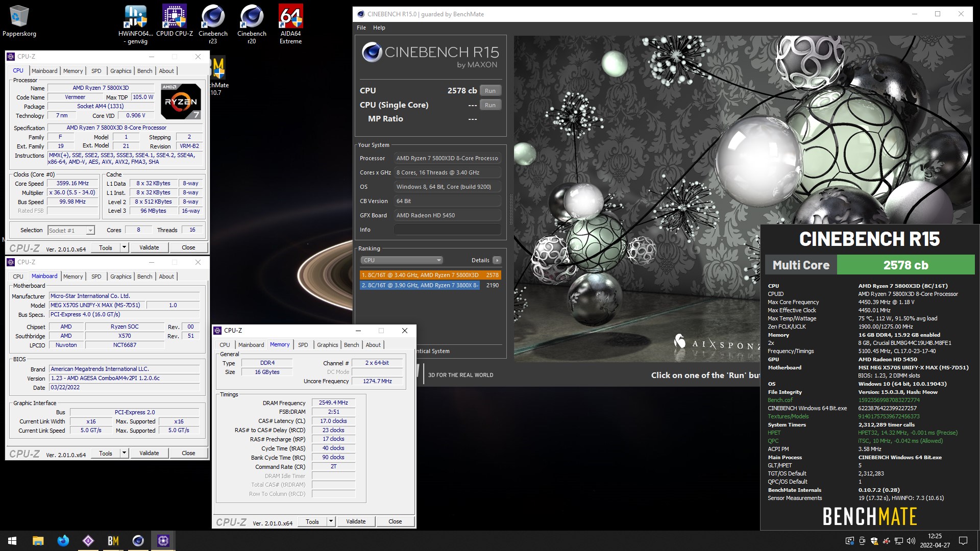Open the notification action center icon
This screenshot has width=980, height=551.
point(963,541)
